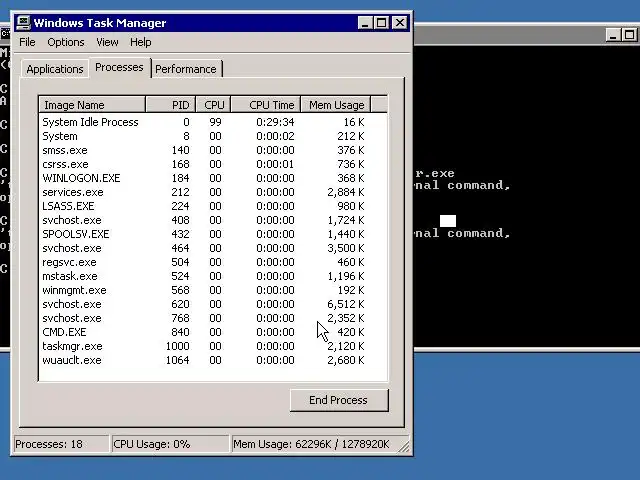This screenshot has height=480, width=640.
Task: Open the File menu
Action: [27, 42]
